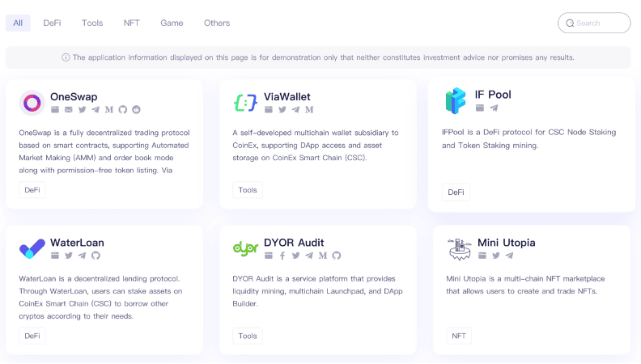Open OneSwap Twitter icon
641x364 pixels.
[x=83, y=109]
